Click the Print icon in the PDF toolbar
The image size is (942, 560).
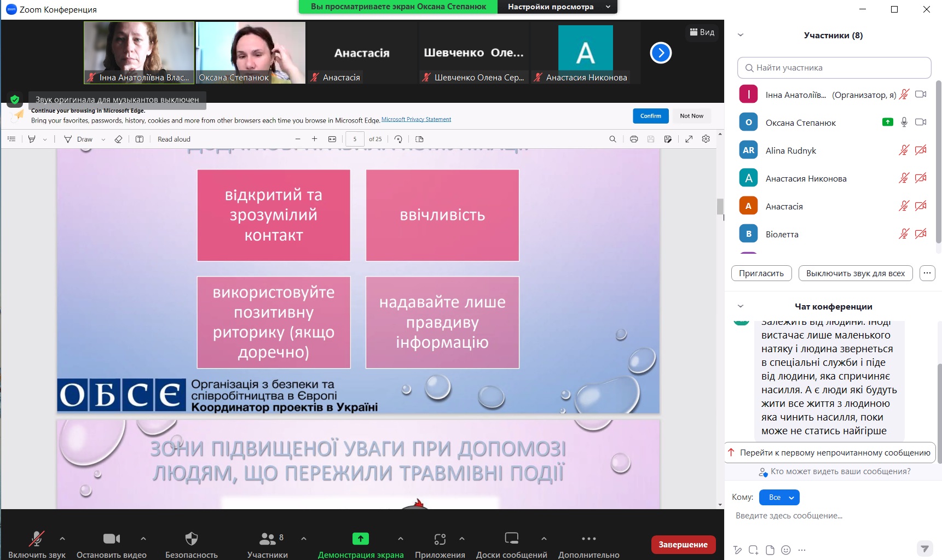click(x=634, y=139)
